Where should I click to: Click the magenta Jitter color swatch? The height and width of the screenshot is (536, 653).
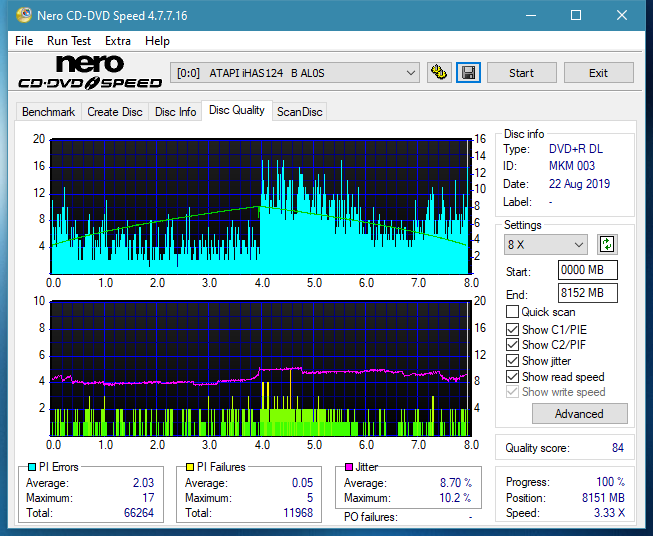349,467
